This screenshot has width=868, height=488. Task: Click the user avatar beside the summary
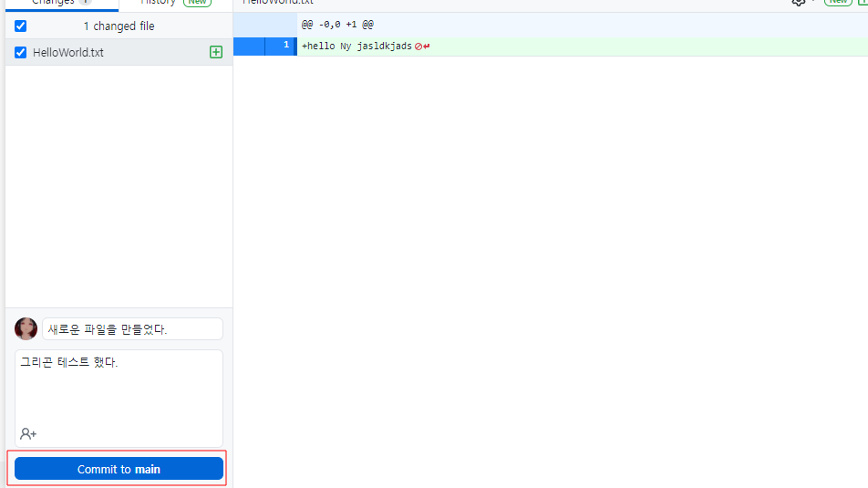(x=26, y=328)
